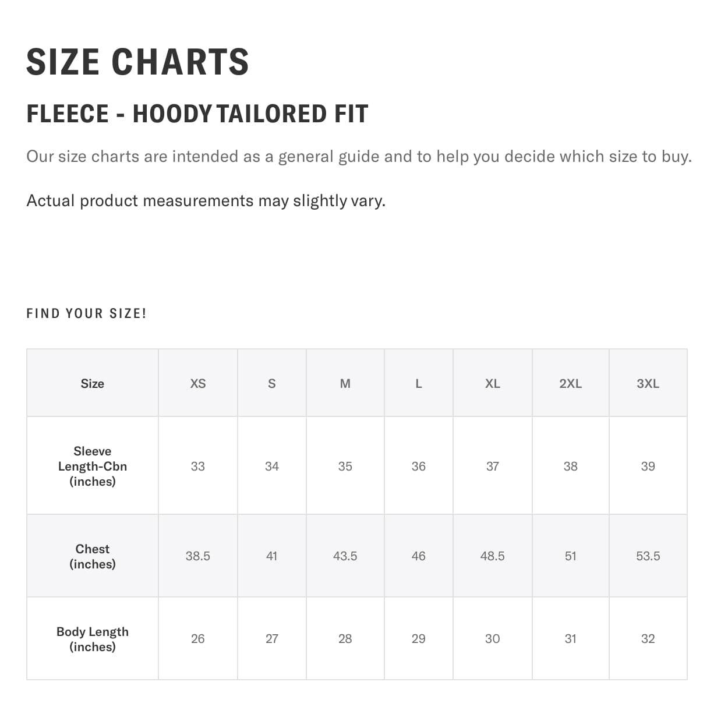The image size is (728, 728).
Task: Click the Size header cell in table
Action: pos(93,383)
